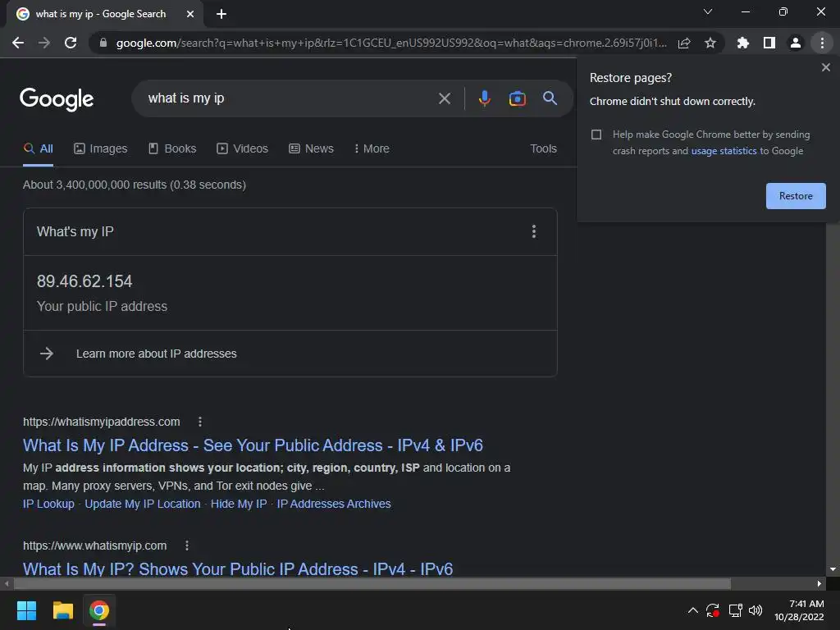This screenshot has height=630, width=840.
Task: Open the Windows Start menu
Action: tap(26, 610)
